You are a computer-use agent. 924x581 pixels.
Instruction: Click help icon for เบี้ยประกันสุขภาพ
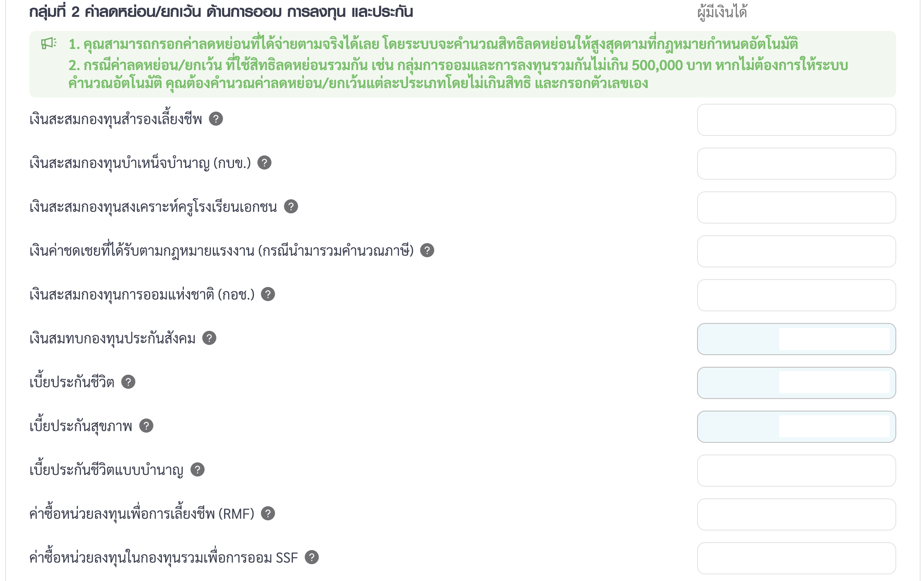tap(146, 426)
